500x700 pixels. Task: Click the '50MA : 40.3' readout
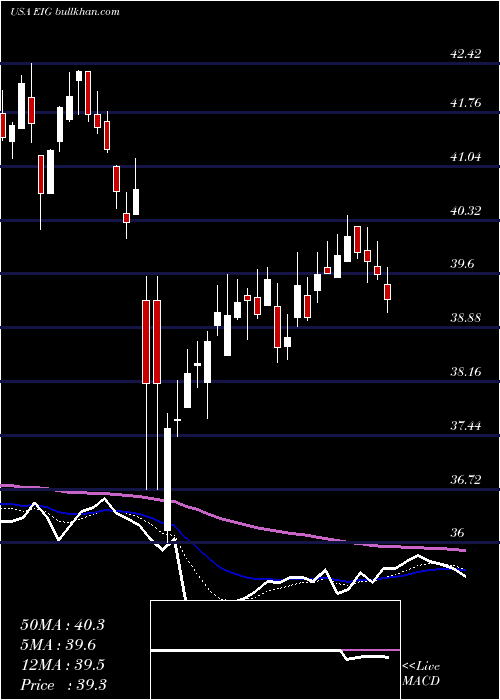[62, 625]
